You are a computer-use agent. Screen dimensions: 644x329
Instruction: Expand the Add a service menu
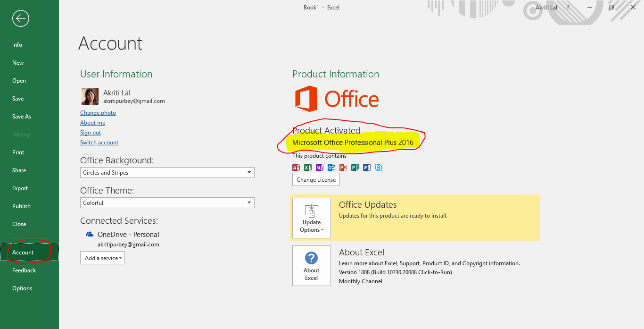click(x=102, y=258)
